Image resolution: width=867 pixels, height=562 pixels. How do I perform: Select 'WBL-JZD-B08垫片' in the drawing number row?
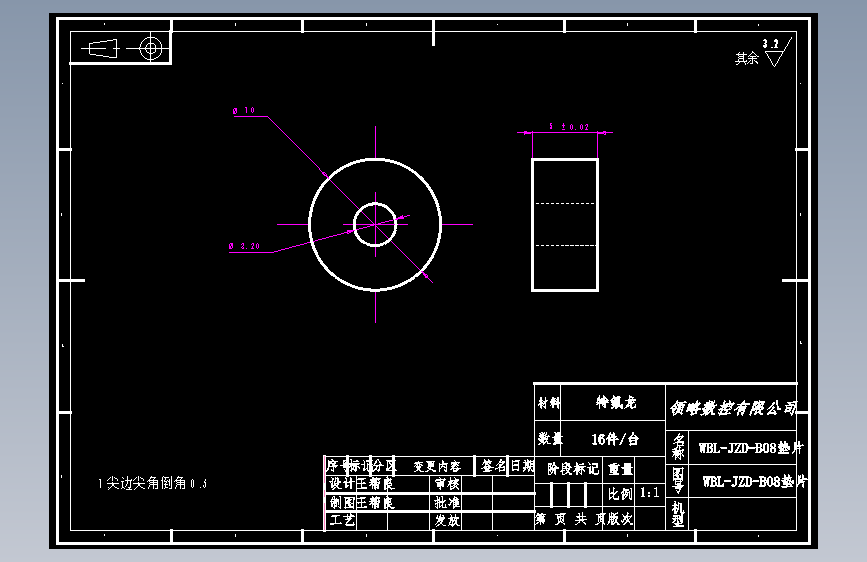click(x=754, y=482)
